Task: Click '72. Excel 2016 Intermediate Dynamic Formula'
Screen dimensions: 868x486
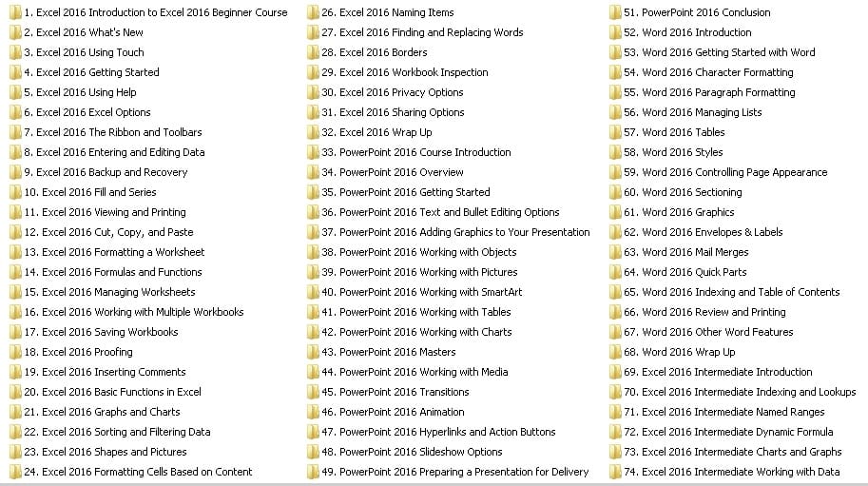Action: tap(728, 432)
